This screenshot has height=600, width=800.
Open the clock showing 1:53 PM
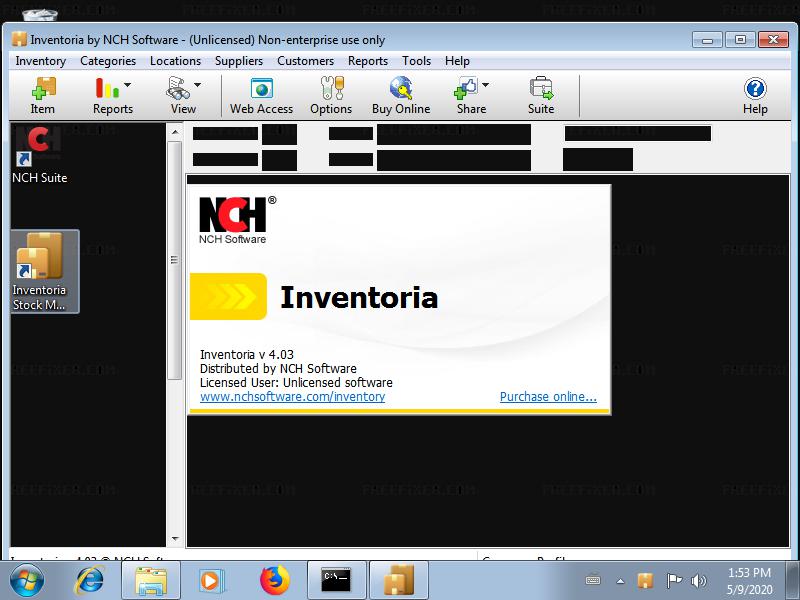[749, 581]
